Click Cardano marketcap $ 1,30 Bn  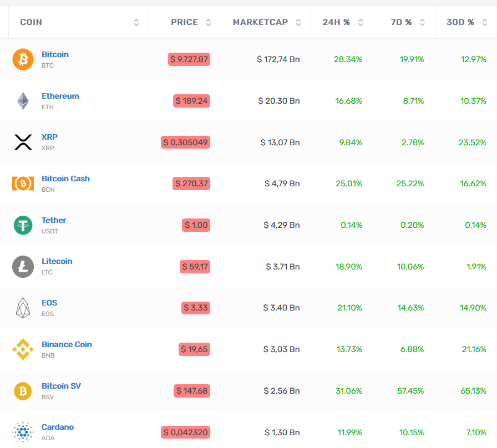pyautogui.click(x=282, y=432)
